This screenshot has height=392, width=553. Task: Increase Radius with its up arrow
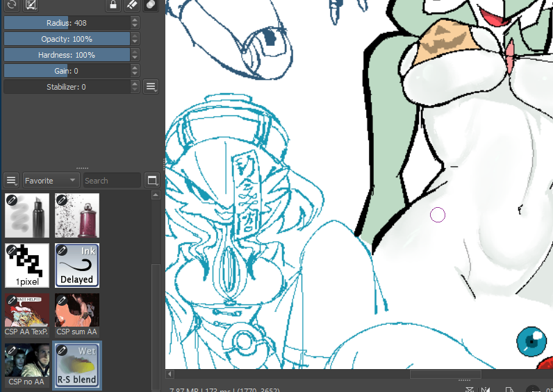135,19
